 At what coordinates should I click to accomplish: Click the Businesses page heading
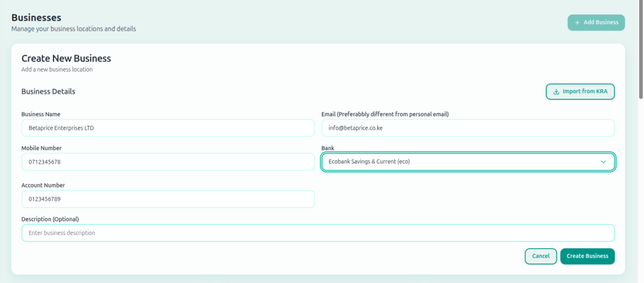[x=36, y=18]
